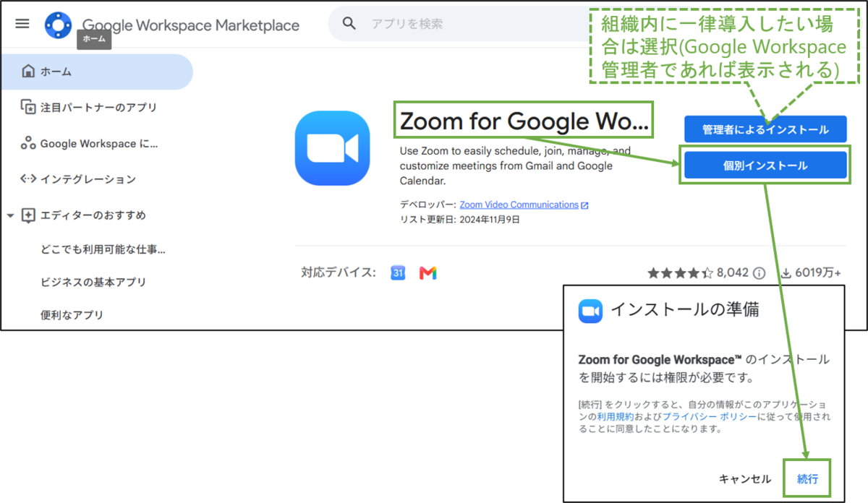Click the Zoom icon in install dialog
868x503 pixels.
(x=590, y=311)
